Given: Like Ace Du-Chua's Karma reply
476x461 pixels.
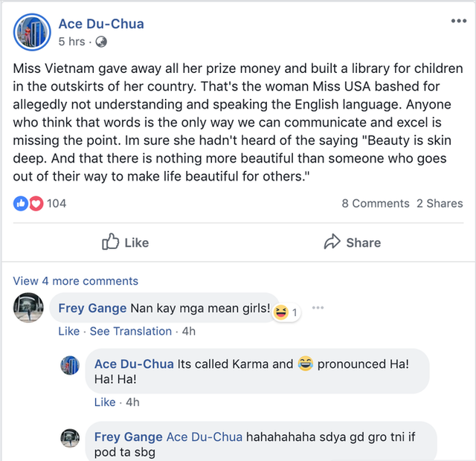Looking at the screenshot, I should pos(105,402).
